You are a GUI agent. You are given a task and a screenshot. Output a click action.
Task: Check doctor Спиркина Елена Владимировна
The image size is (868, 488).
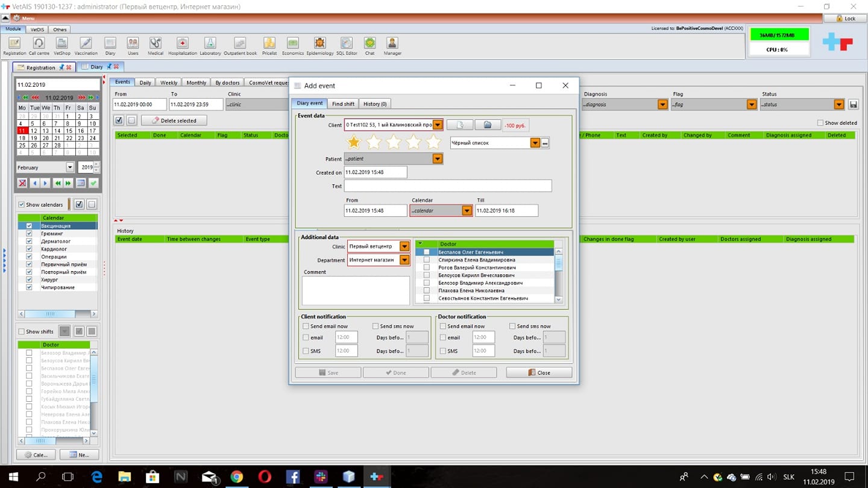[x=427, y=260]
